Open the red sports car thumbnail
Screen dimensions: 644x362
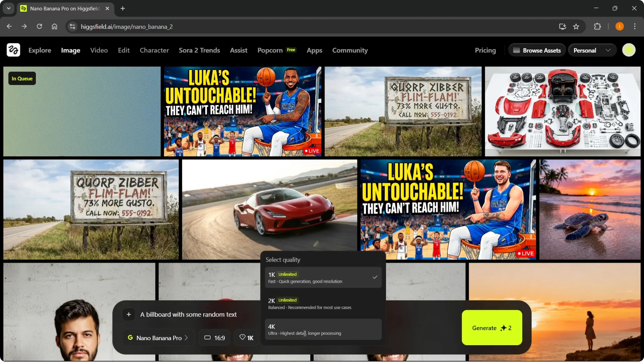coord(269,209)
